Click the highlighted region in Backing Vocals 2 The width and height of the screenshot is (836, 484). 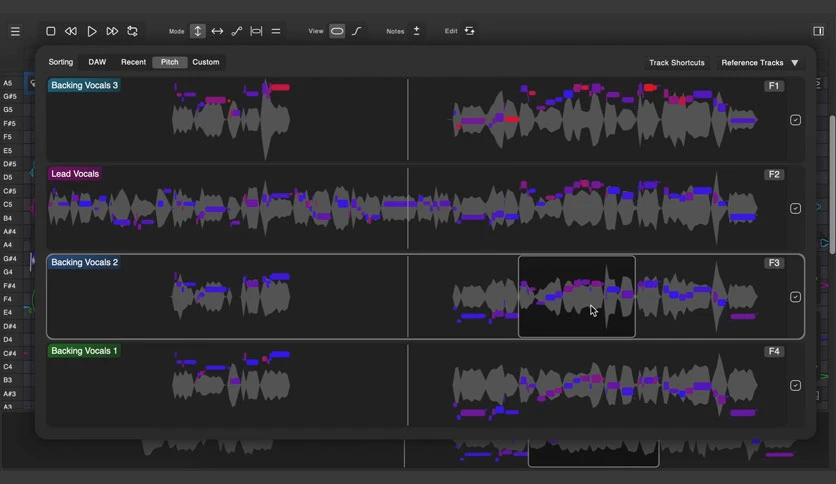point(577,297)
